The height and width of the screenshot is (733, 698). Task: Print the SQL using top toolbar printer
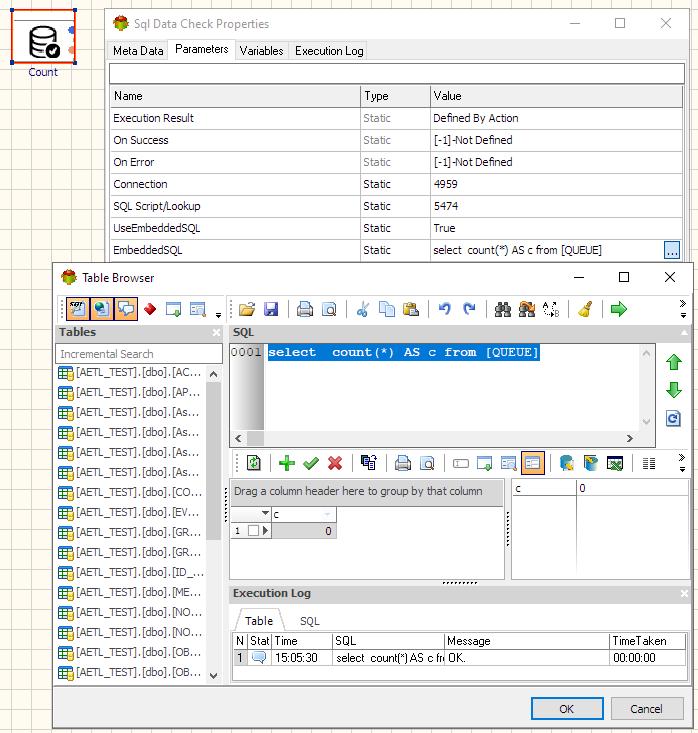[305, 309]
